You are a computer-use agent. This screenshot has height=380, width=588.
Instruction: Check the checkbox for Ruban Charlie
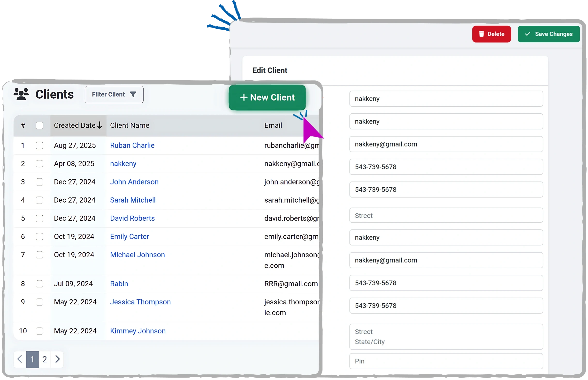point(39,145)
